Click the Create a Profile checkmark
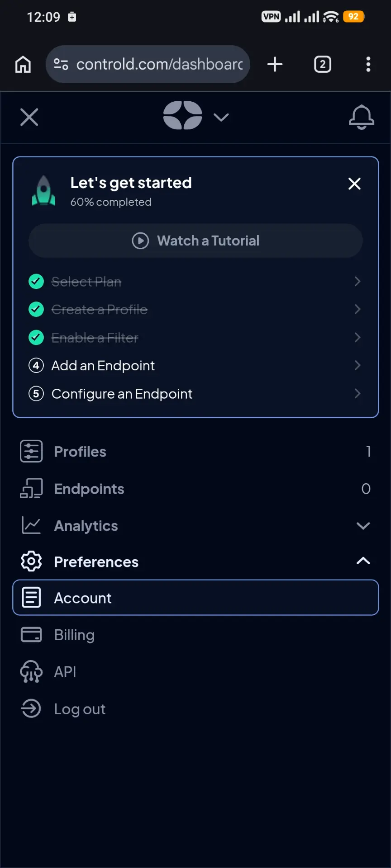This screenshot has height=868, width=391. (x=36, y=310)
